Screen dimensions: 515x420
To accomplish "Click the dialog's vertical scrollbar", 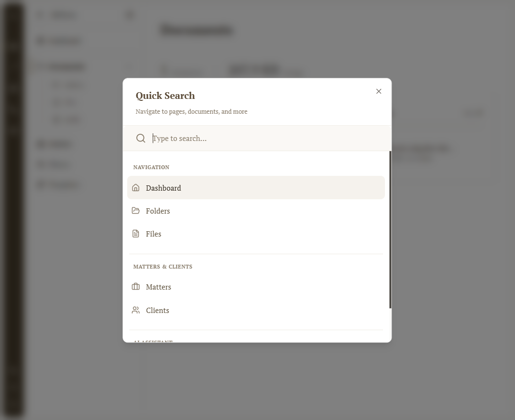I will [x=390, y=229].
